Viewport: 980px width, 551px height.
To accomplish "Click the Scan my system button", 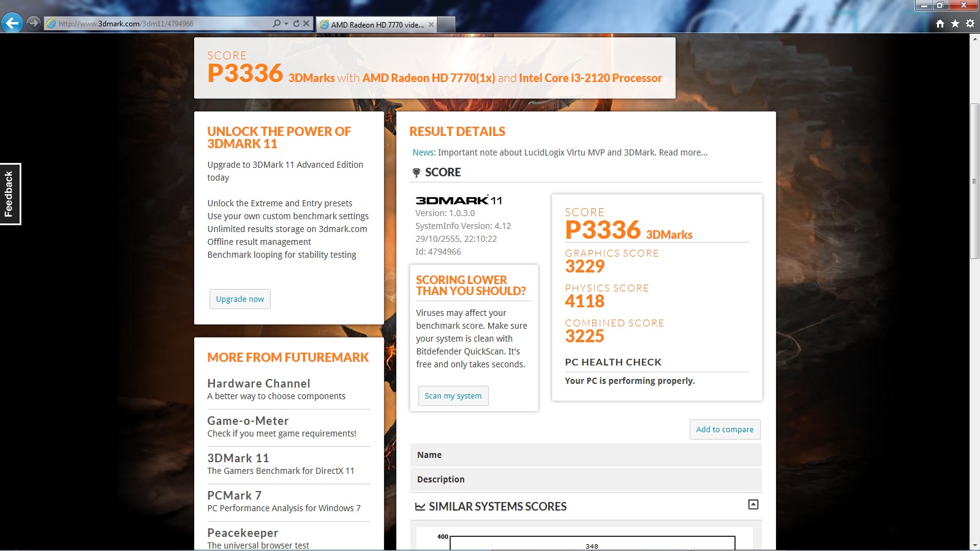I will click(453, 396).
